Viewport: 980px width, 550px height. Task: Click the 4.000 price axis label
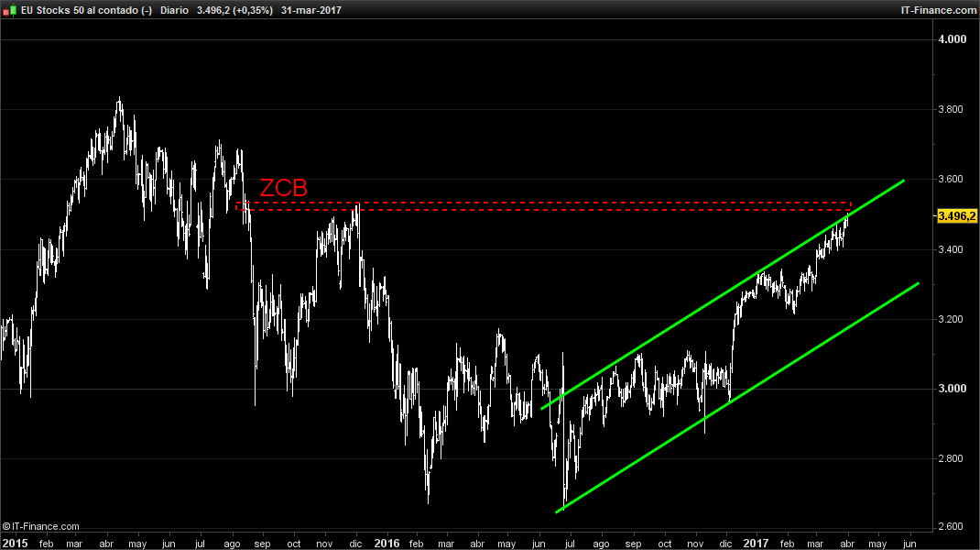(x=953, y=39)
